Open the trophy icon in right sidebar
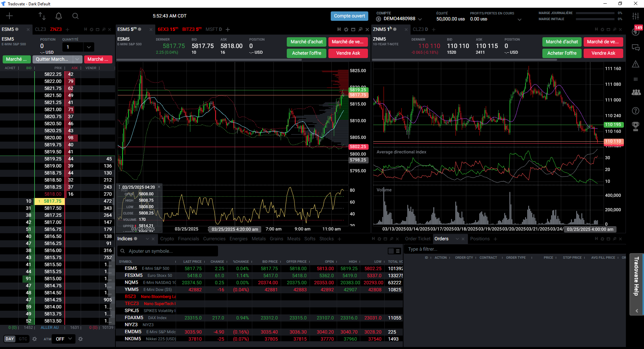This screenshot has width=644, height=349. (636, 126)
